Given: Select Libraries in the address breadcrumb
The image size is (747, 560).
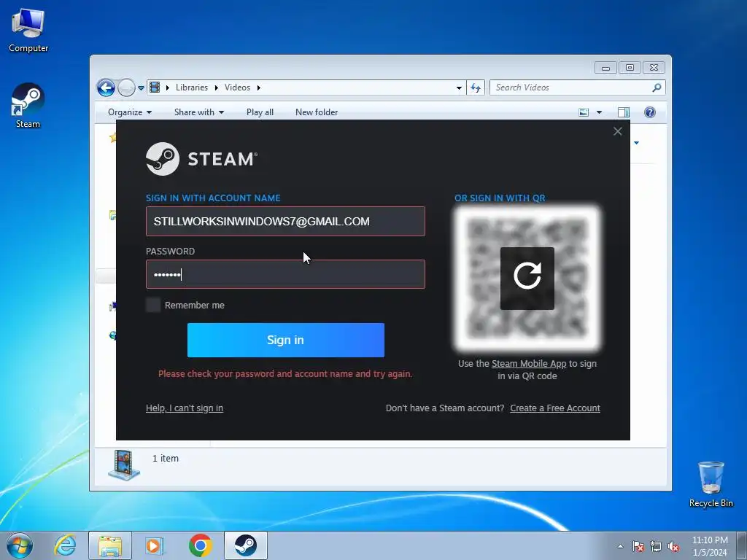Looking at the screenshot, I should pyautogui.click(x=192, y=87).
